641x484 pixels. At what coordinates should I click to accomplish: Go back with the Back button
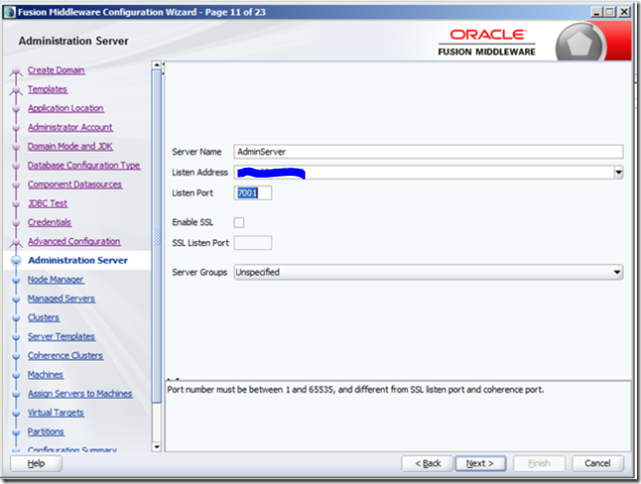428,464
